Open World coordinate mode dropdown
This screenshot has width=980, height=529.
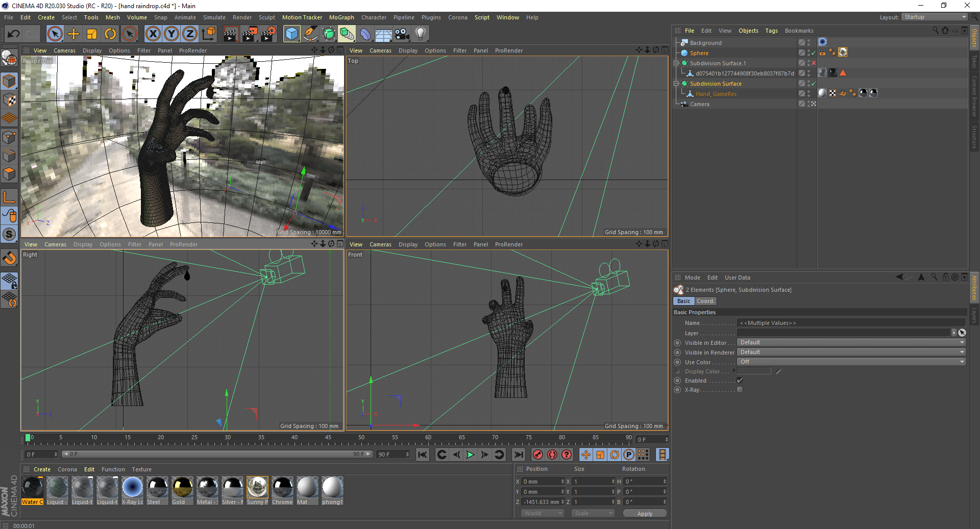pos(543,513)
